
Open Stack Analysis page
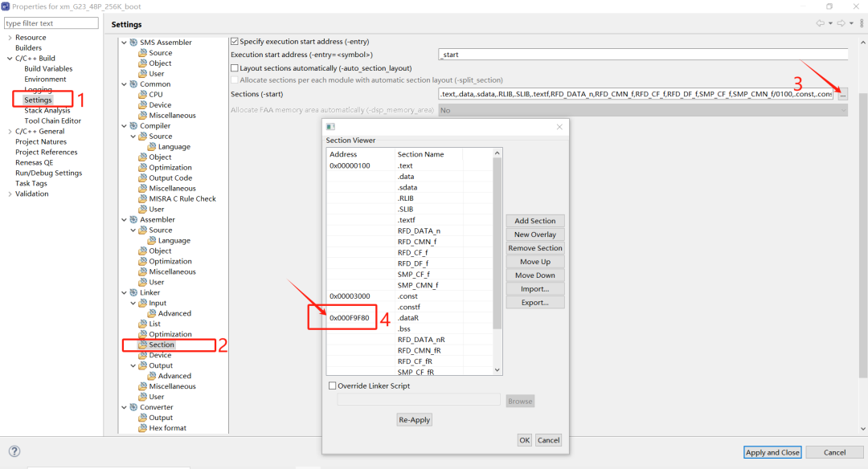coord(47,111)
